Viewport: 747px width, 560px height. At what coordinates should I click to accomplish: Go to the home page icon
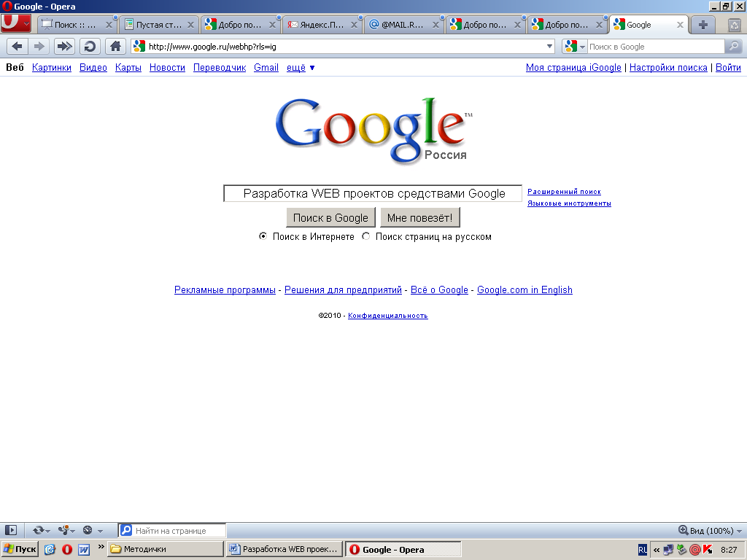115,46
